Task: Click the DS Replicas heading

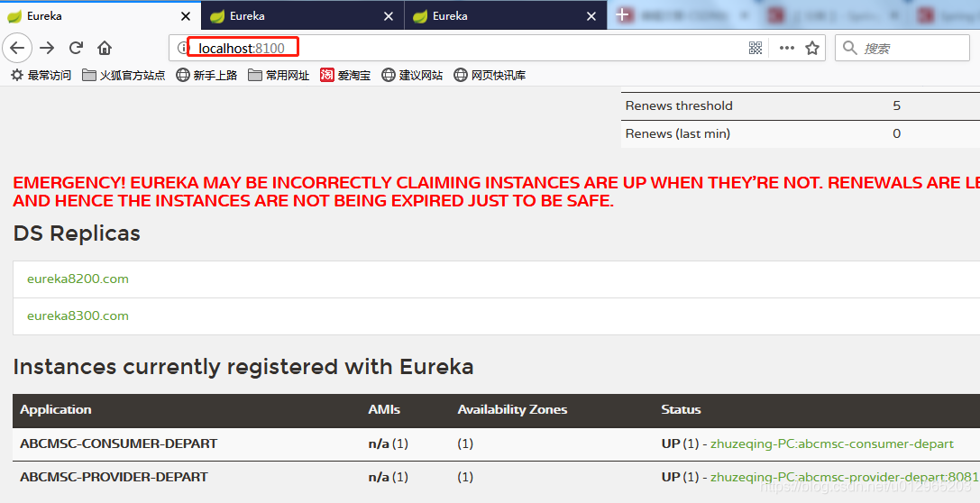Action: pos(77,233)
